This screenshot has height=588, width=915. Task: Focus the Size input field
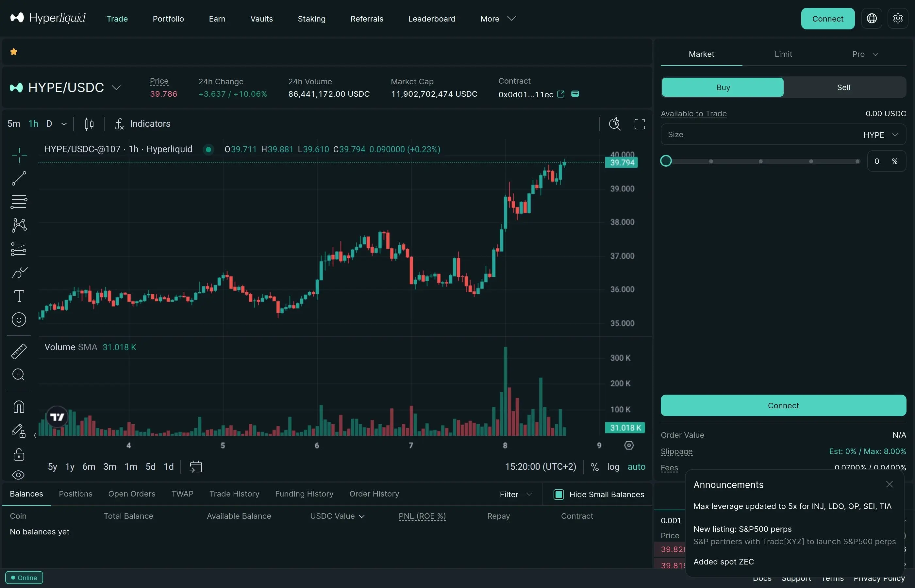(x=760, y=134)
